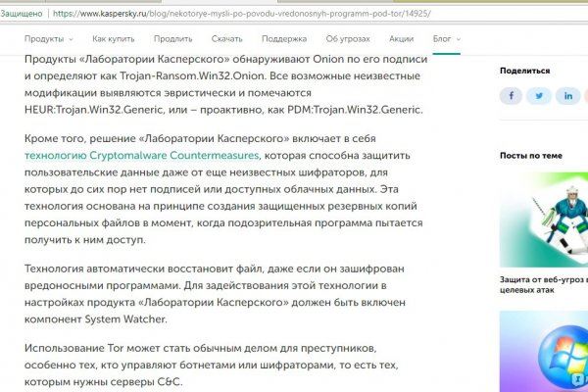The image size is (588, 392).
Task: Expand the Продукты dropdown menu
Action: [x=49, y=39]
